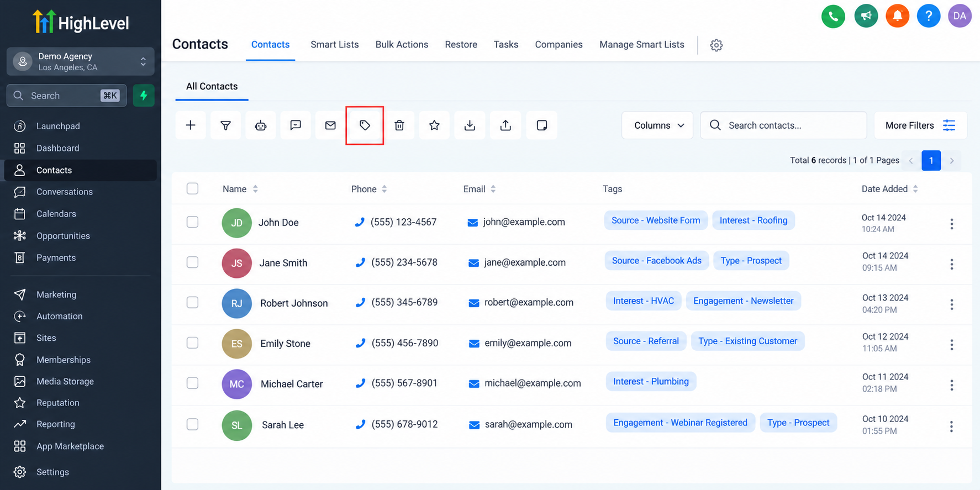Click the send email envelope icon
The height and width of the screenshot is (490, 980).
point(330,125)
